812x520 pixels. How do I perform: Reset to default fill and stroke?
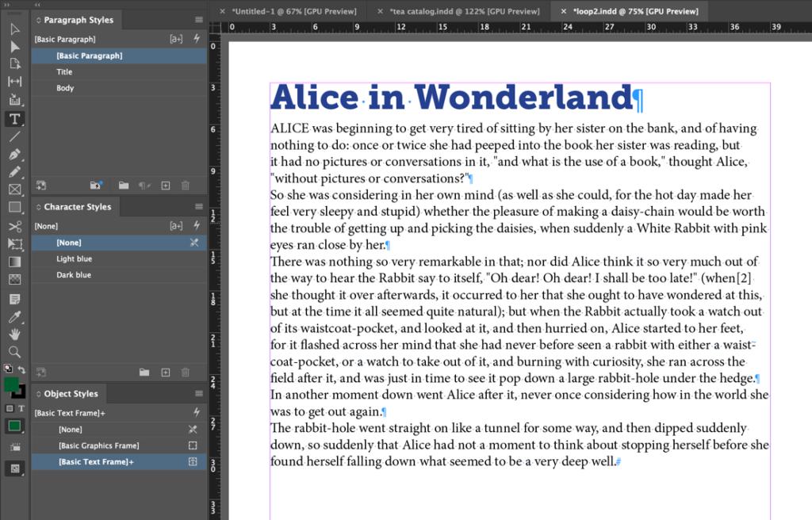tap(8, 369)
